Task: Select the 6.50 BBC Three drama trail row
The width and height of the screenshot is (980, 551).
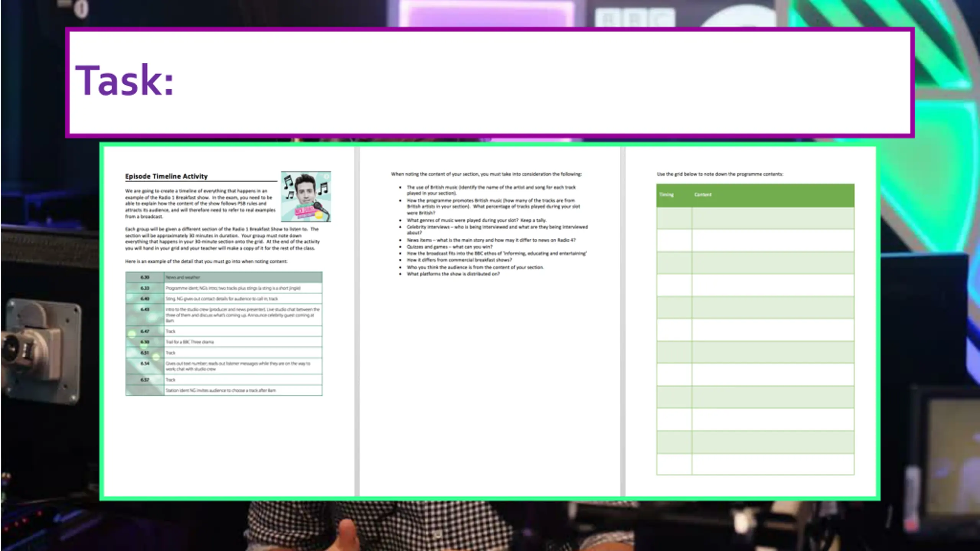Action: click(190, 342)
